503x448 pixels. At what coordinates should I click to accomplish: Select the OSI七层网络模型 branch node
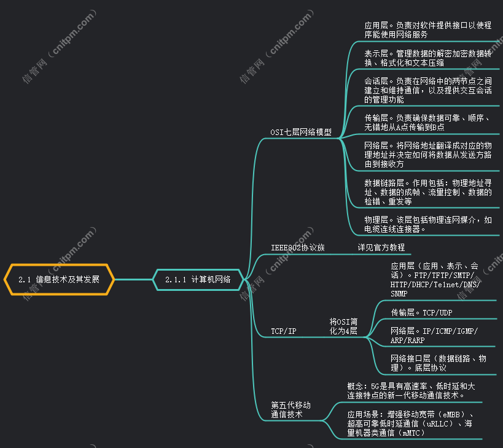(x=301, y=132)
